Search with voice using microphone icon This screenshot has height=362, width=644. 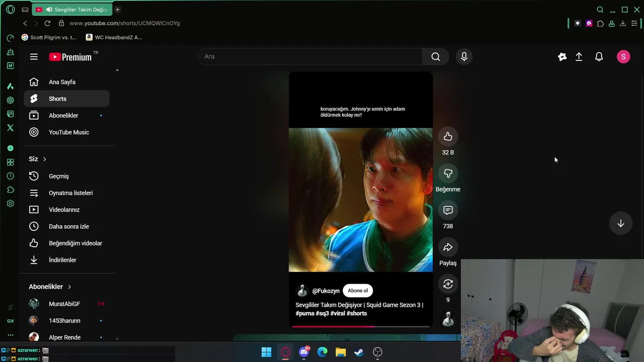coord(464,57)
